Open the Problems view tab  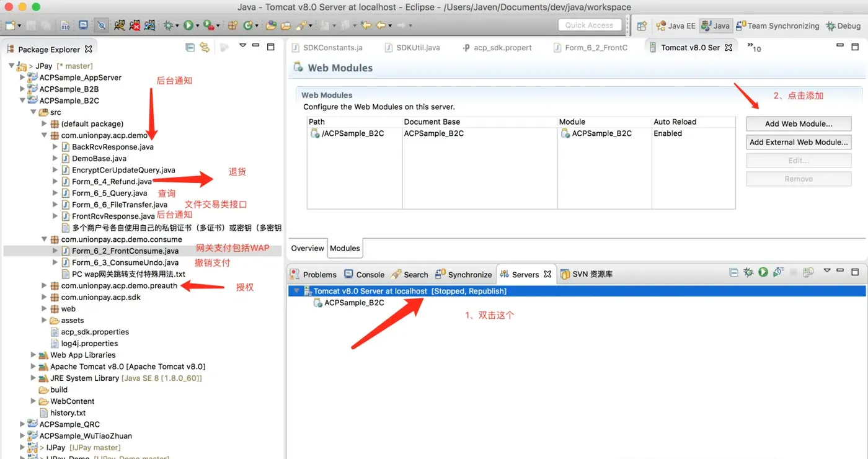313,274
